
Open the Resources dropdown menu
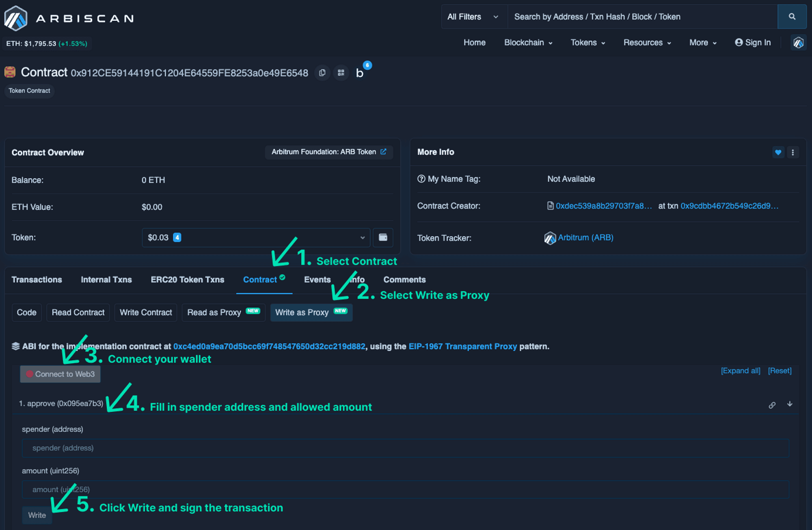[646, 42]
